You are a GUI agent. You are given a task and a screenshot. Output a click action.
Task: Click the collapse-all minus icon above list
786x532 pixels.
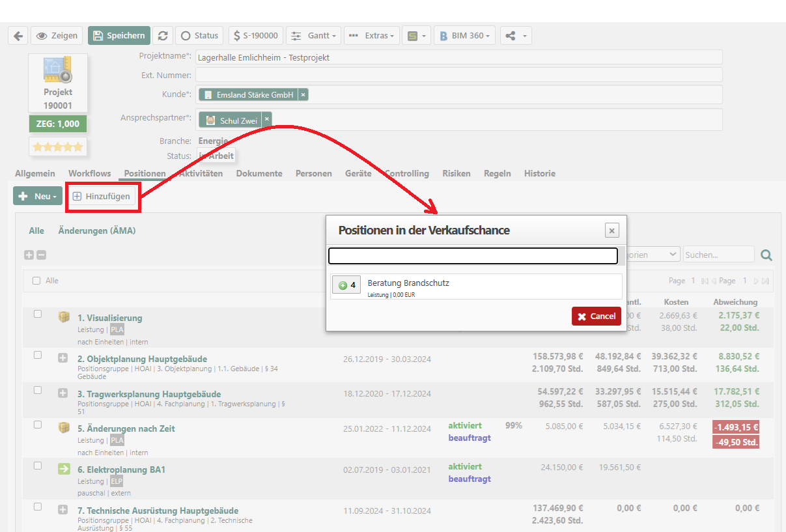pos(41,255)
